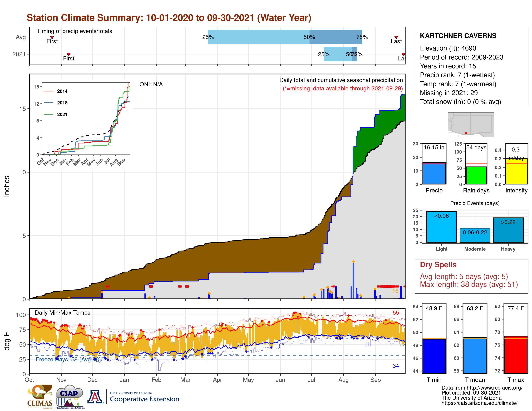Click the 2021 row 25% label
The image size is (532, 411).
click(324, 54)
